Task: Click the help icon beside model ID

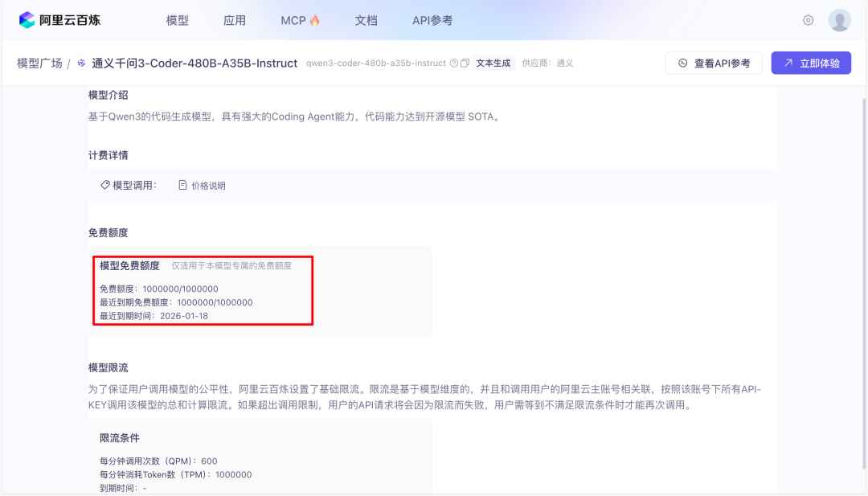Action: 453,64
